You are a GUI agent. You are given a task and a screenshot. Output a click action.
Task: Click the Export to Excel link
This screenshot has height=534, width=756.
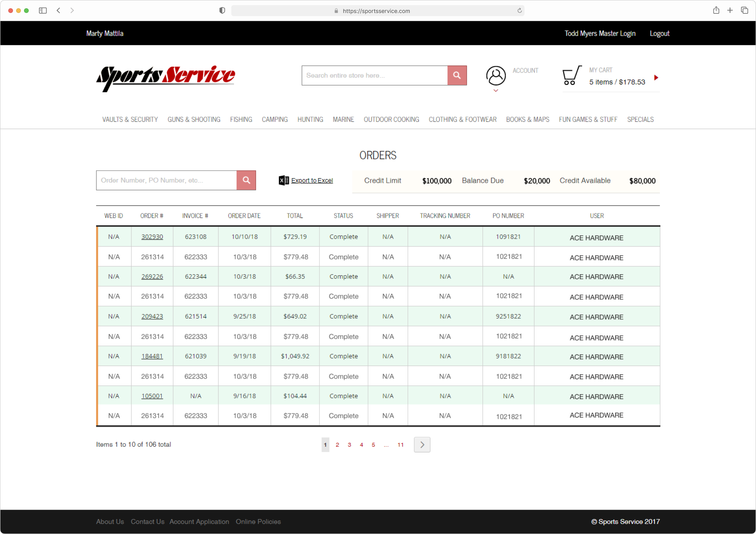(312, 180)
